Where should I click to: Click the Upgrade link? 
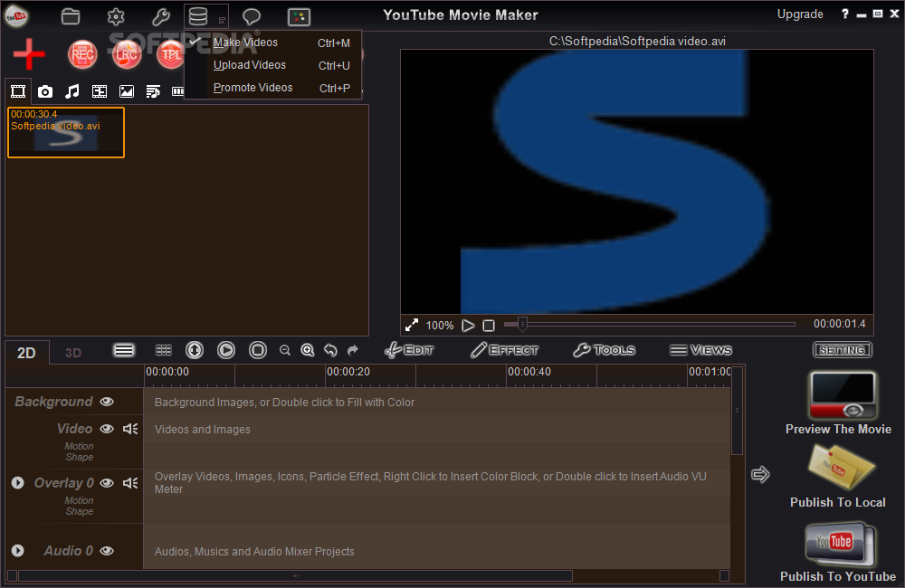pos(800,14)
